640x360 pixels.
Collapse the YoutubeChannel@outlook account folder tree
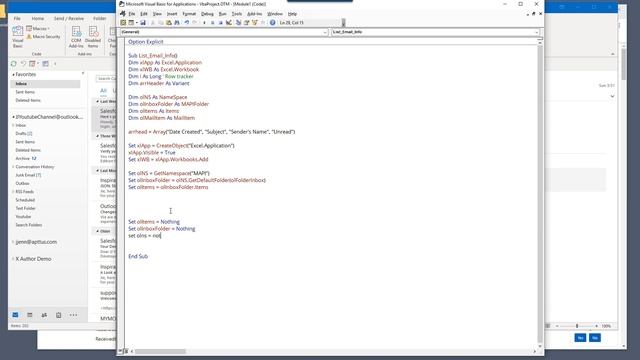click(x=13, y=117)
